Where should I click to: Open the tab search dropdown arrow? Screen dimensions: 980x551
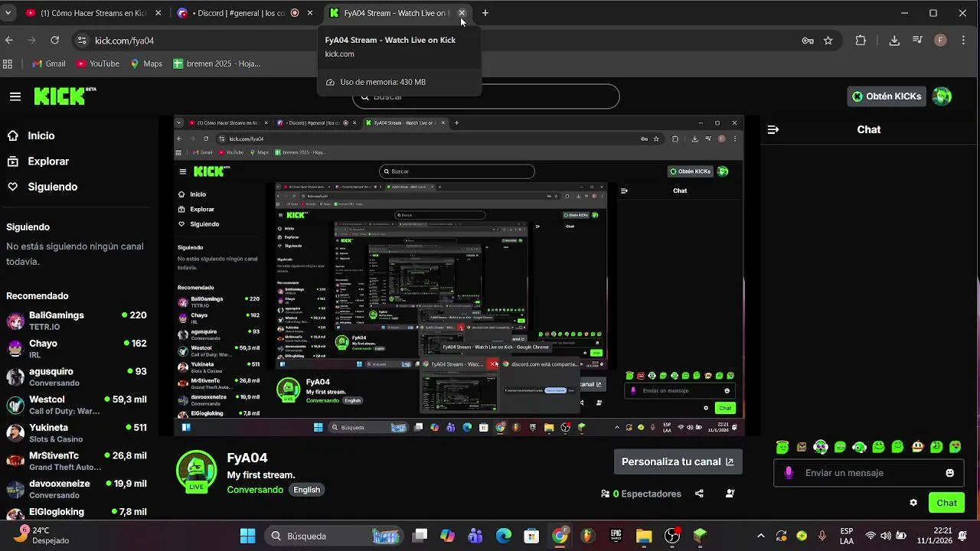point(8,13)
